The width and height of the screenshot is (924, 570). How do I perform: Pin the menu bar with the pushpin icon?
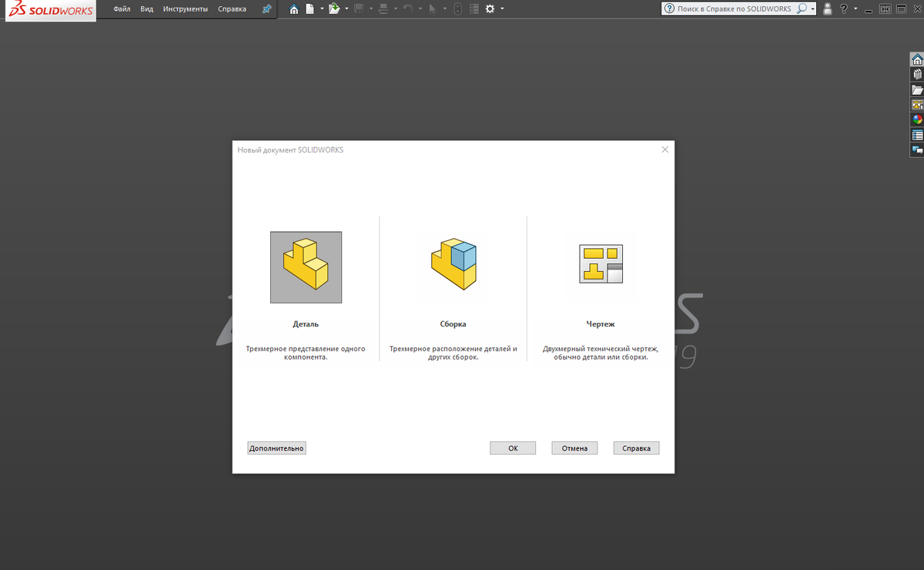pos(266,9)
